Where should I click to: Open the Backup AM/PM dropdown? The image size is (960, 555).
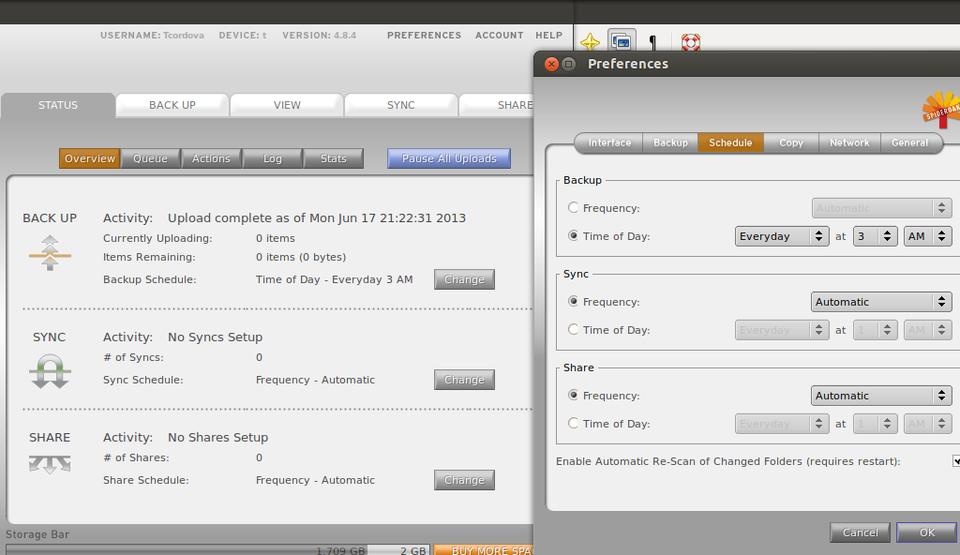click(x=928, y=236)
